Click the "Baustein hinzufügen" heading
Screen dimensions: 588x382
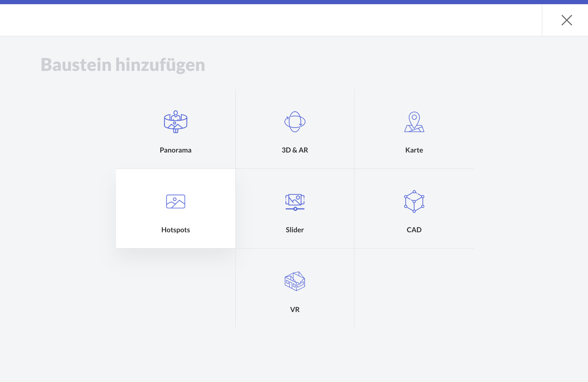pyautogui.click(x=123, y=65)
